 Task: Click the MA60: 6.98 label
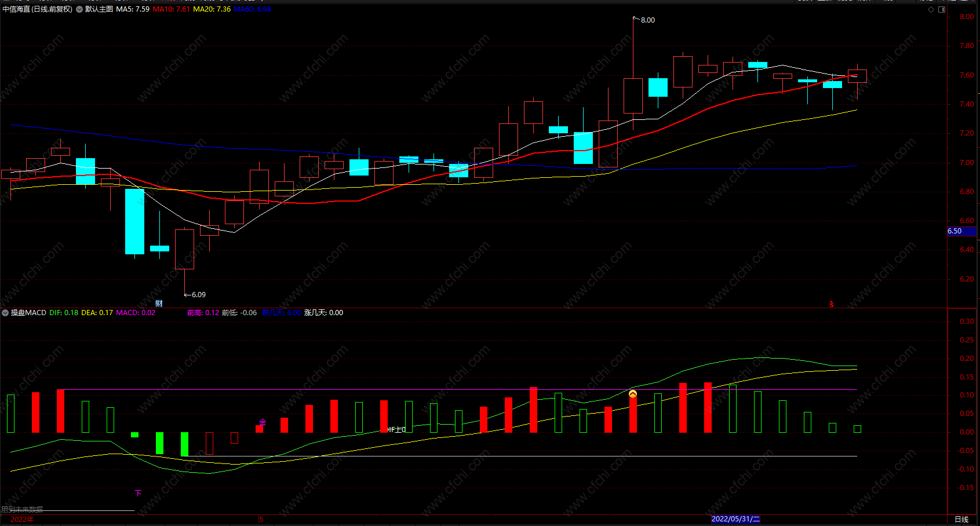[x=252, y=9]
